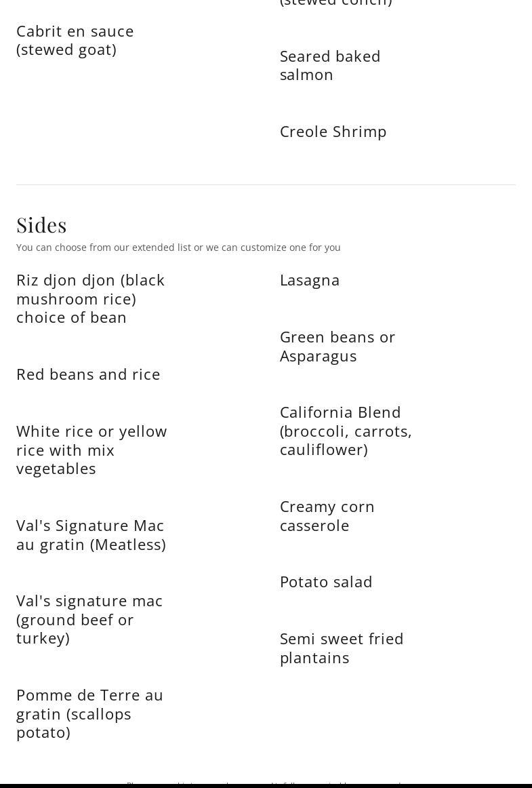
Task: Click the footer note at page bottom
Action: pyautogui.click(x=265, y=783)
